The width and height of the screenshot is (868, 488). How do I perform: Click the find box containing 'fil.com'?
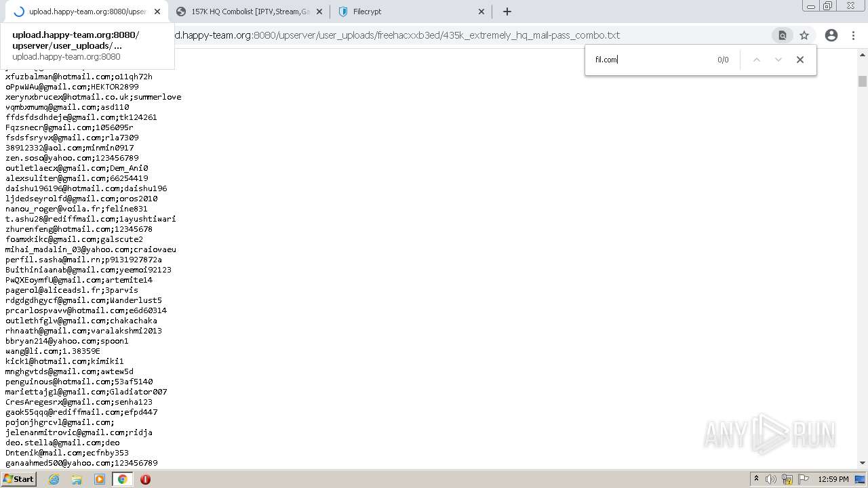651,60
